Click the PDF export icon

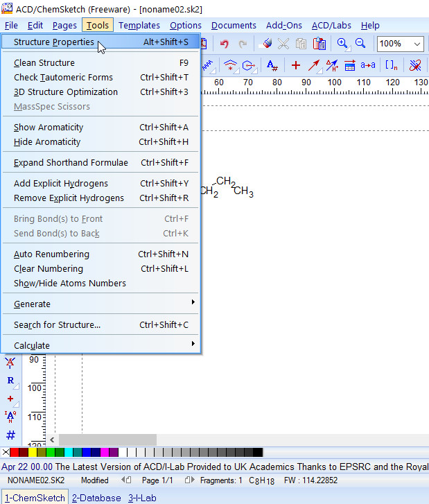tap(204, 44)
